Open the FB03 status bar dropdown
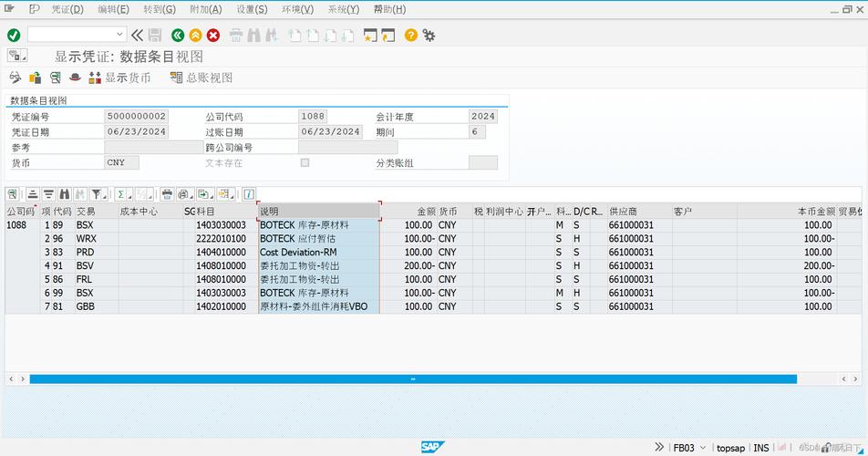The width and height of the screenshot is (868, 456). (x=702, y=448)
